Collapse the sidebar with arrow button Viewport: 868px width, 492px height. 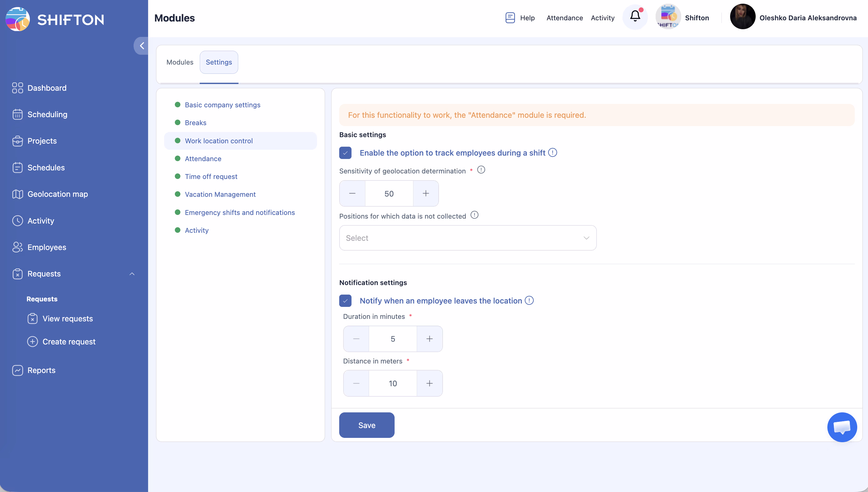pos(142,46)
